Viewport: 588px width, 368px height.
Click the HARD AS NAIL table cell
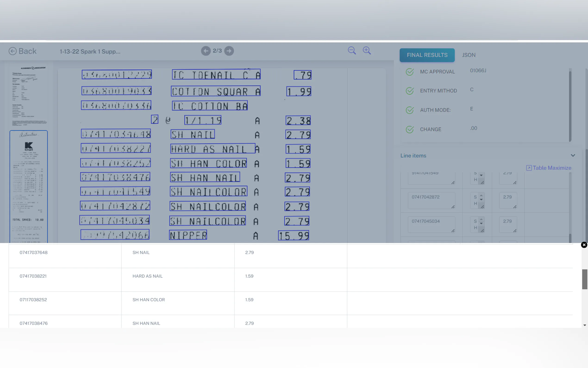pyautogui.click(x=147, y=276)
